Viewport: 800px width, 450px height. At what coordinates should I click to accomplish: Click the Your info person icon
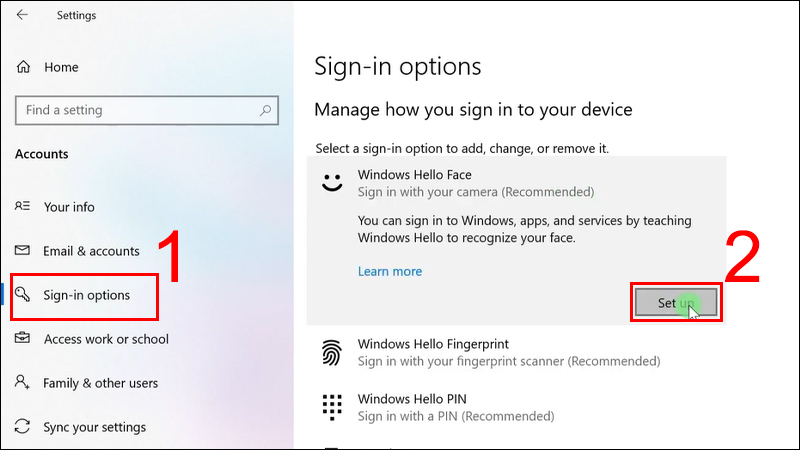click(23, 207)
